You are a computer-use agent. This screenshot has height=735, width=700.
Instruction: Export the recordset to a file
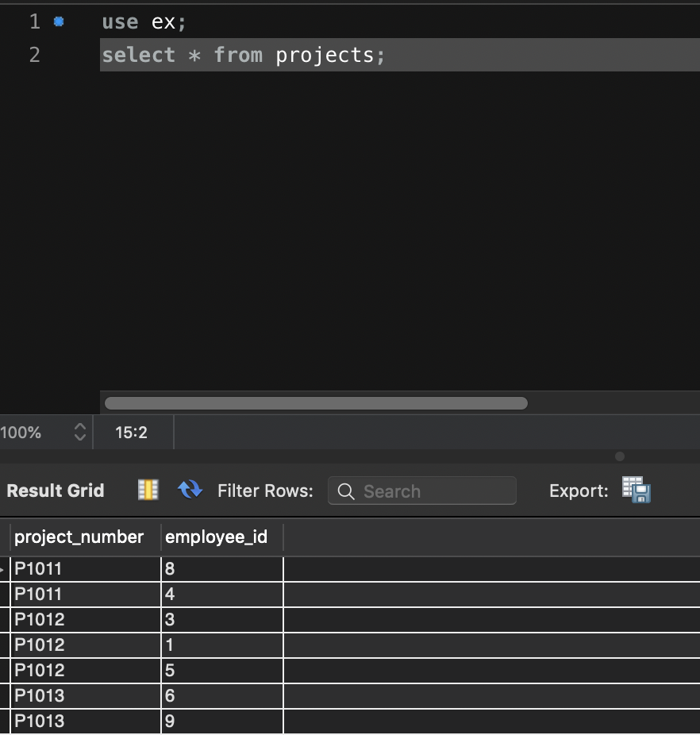(637, 490)
